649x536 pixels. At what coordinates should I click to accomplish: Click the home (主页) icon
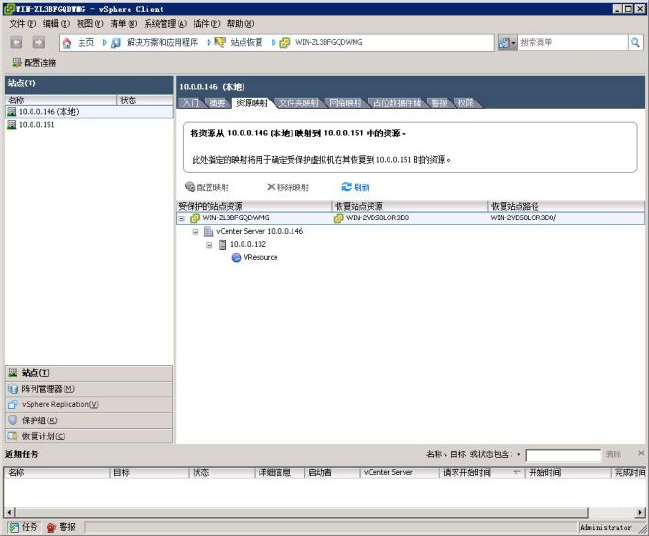[67, 43]
